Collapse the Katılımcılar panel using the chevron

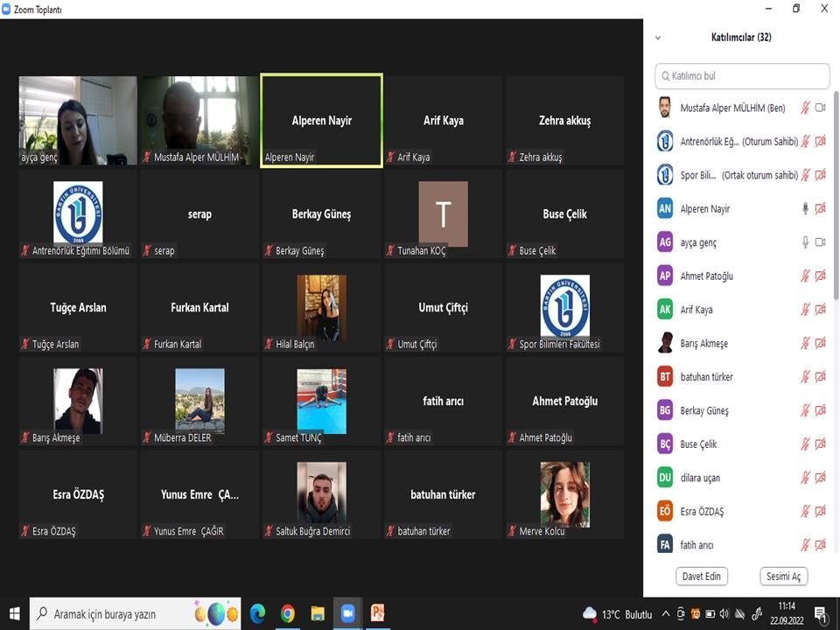658,38
